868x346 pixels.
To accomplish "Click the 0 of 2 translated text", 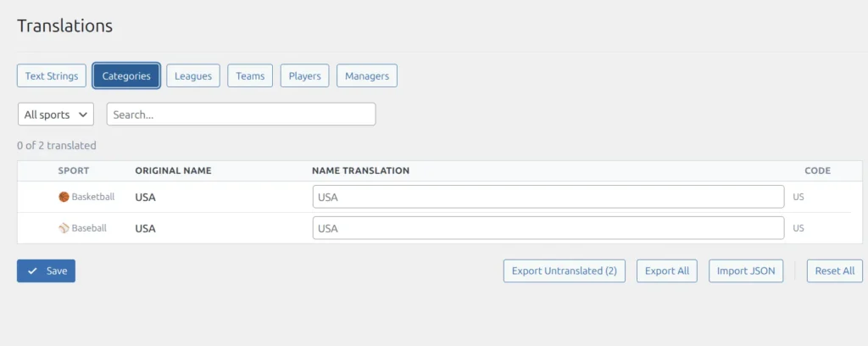I will (x=57, y=146).
